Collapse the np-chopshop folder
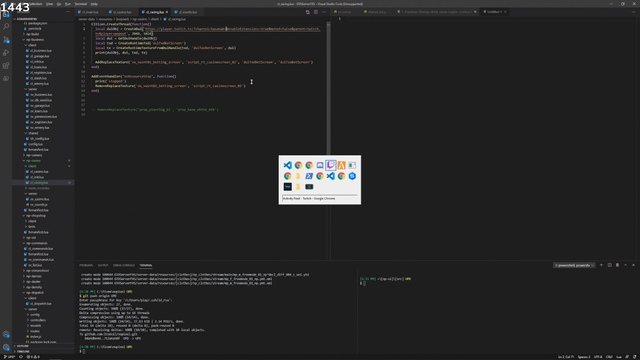Image resolution: width=640 pixels, height=360 pixels. [x=36, y=216]
